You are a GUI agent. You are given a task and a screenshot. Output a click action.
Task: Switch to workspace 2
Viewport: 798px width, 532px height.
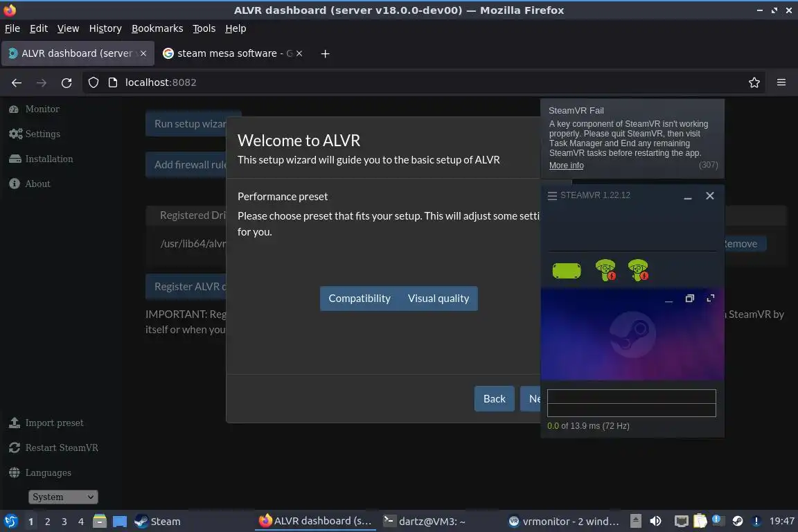47,522
